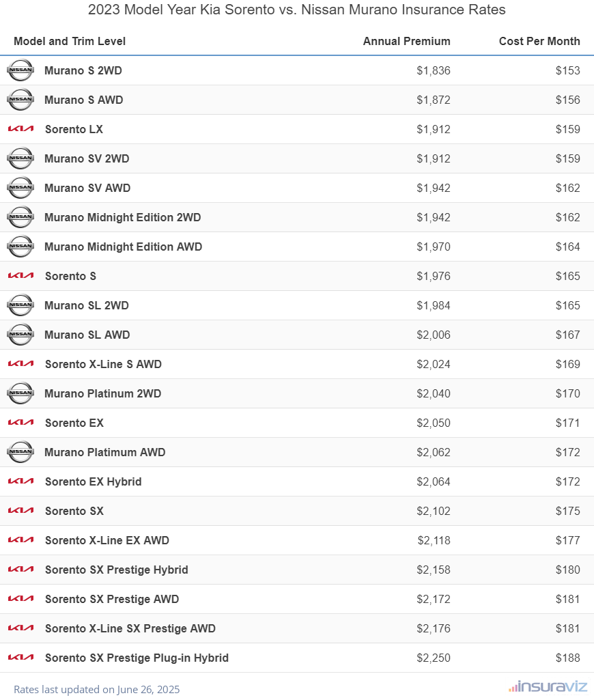Click the Cost Per Month column header
The width and height of the screenshot is (594, 700).
point(539,41)
